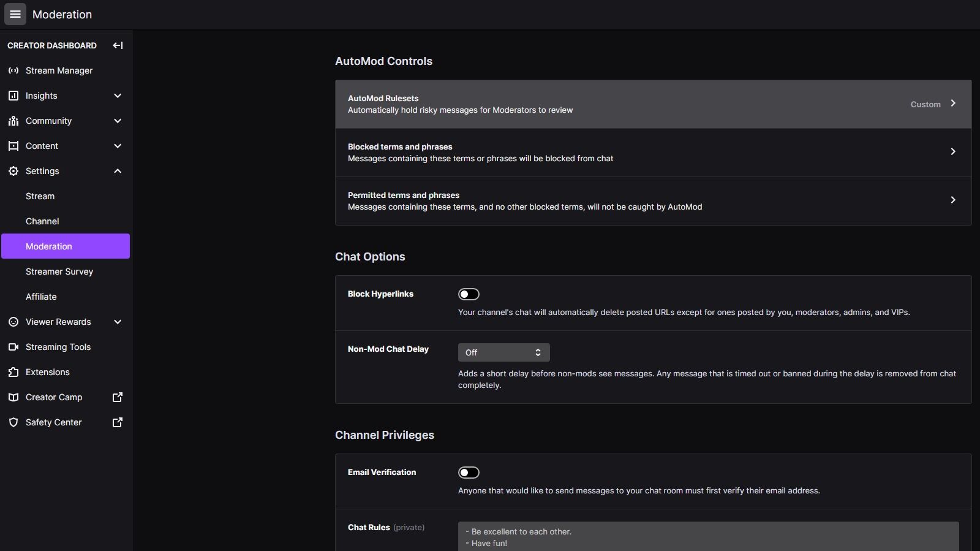Click the Block Hyperlinks label

pos(380,294)
